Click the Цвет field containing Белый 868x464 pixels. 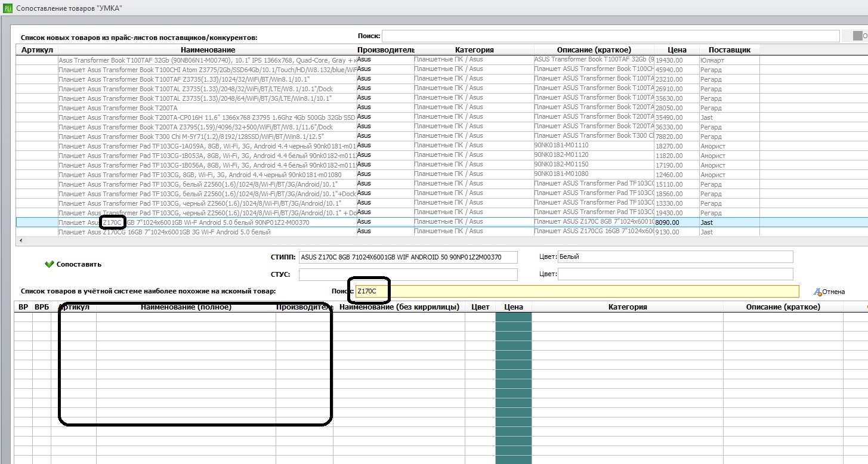(675, 257)
